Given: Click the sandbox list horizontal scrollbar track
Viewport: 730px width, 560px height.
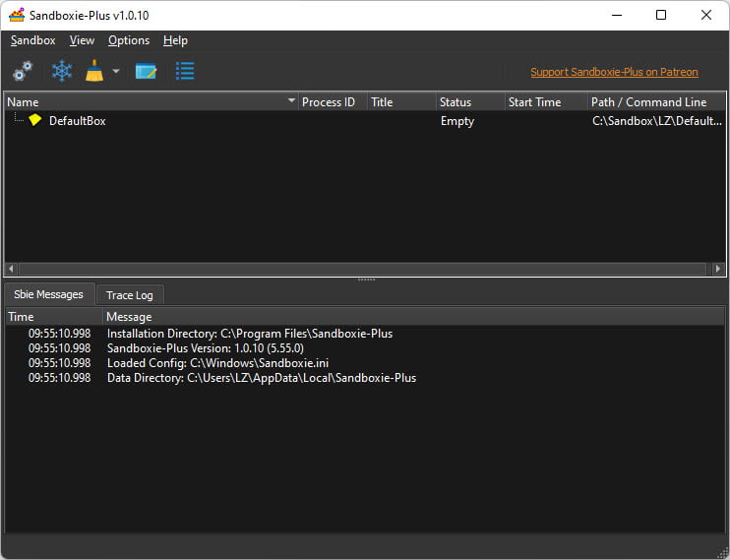Looking at the screenshot, I should click(x=362, y=269).
